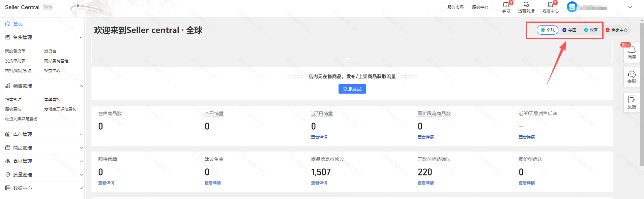Click the 质量管理 shield icon
Screen dimensions: 644x199
coord(8,174)
